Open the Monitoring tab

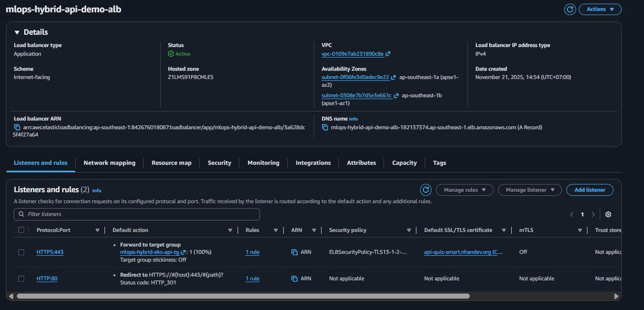click(x=263, y=163)
